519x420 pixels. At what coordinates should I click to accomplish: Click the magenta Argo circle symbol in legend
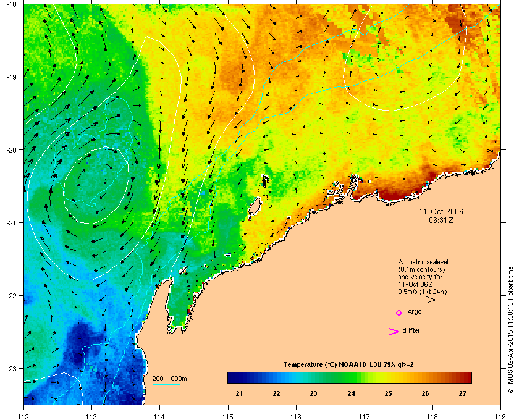coord(399,313)
